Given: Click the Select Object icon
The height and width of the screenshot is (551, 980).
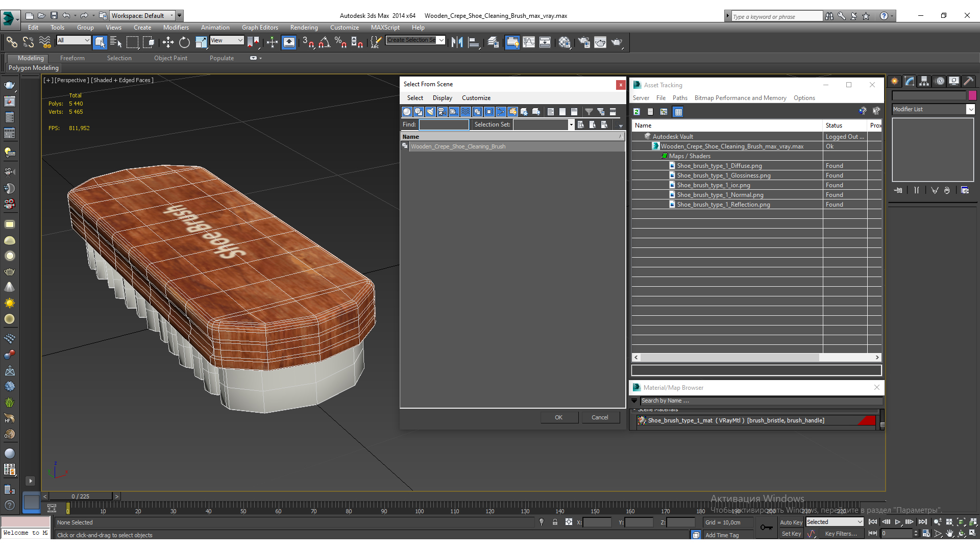Looking at the screenshot, I should coord(100,42).
